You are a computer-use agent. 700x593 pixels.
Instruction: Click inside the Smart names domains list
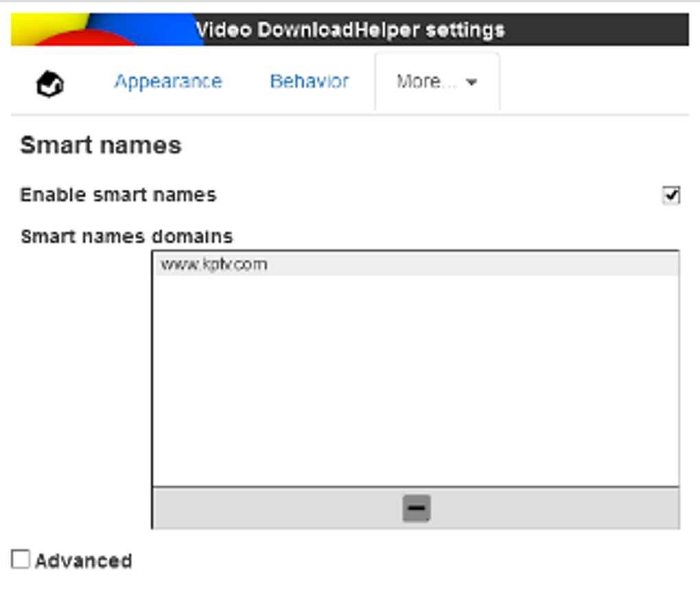pyautogui.click(x=416, y=369)
